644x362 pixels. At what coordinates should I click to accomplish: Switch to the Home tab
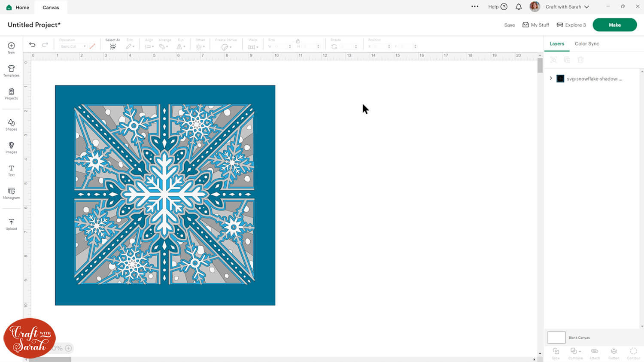18,7
